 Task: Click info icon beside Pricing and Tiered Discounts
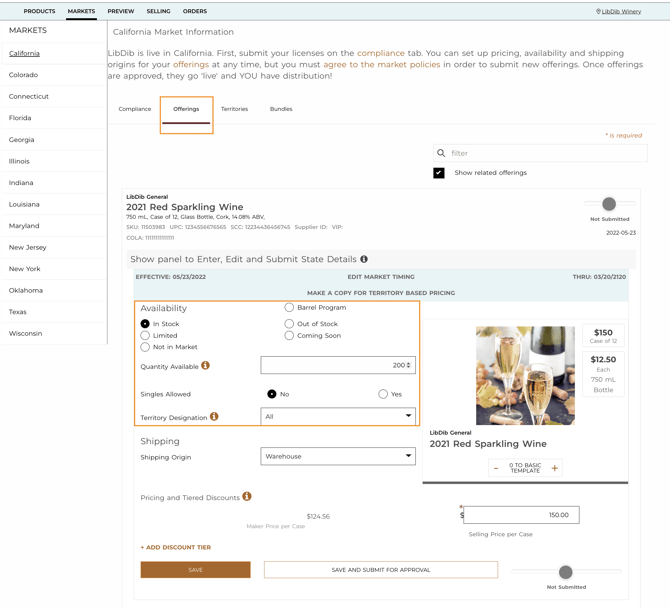(247, 497)
